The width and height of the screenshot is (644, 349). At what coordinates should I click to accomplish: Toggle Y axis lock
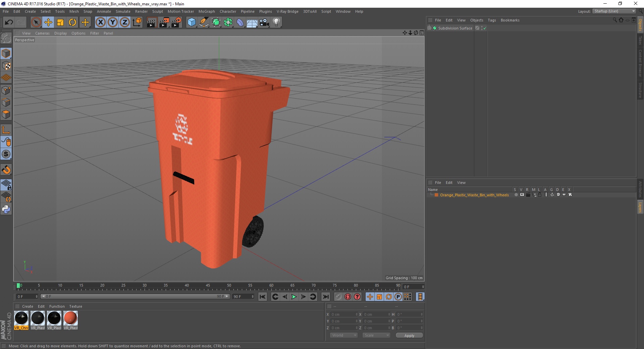[x=113, y=22]
